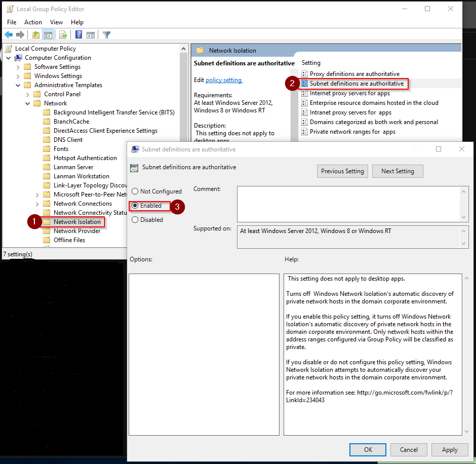
Task: Expand the Software Settings node
Action: tap(18, 67)
